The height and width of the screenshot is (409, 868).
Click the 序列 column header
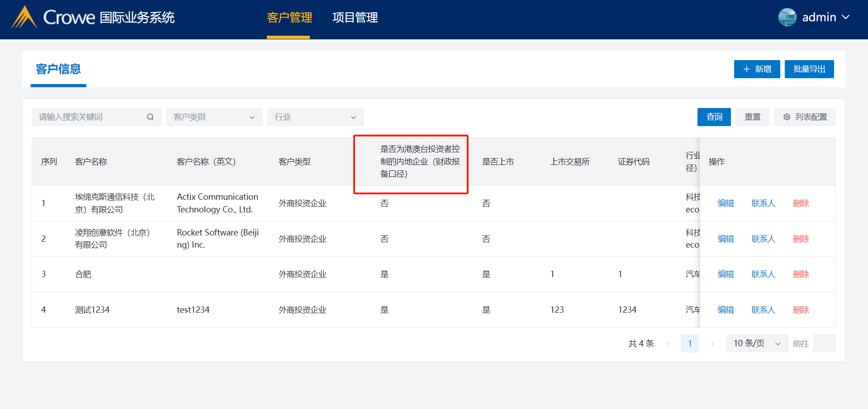[49, 162]
